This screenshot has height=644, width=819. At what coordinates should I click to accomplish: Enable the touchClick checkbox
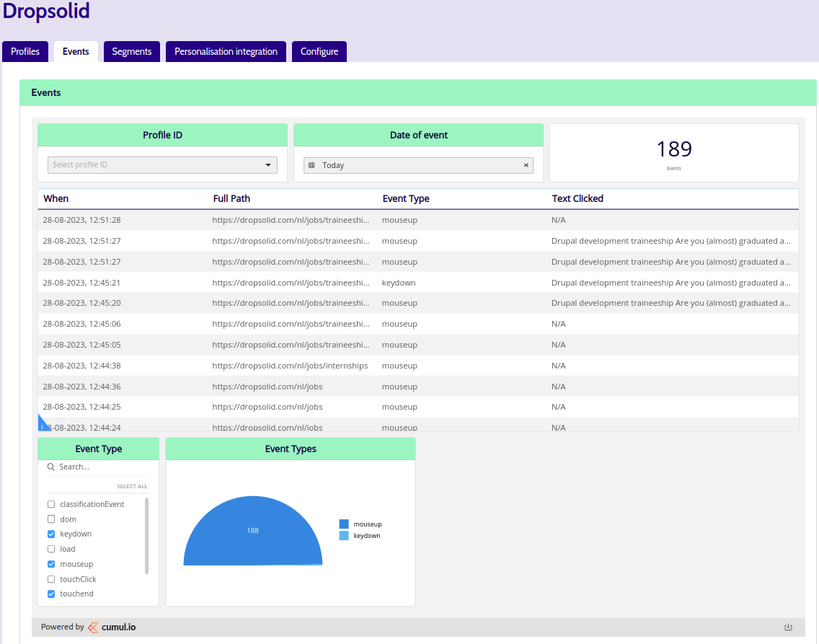[x=51, y=579]
